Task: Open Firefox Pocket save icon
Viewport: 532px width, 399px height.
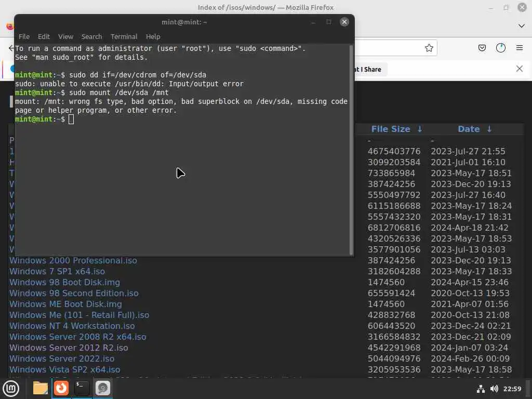Action: pyautogui.click(x=482, y=48)
